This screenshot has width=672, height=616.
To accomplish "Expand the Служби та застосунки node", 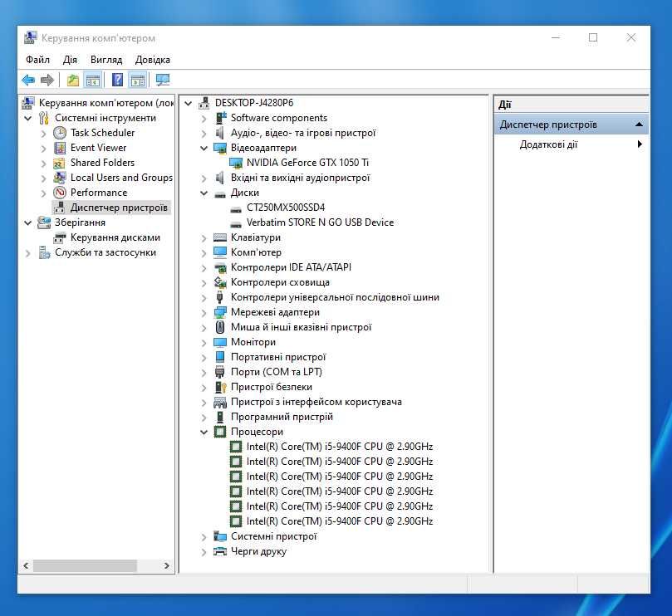I will coord(28,252).
